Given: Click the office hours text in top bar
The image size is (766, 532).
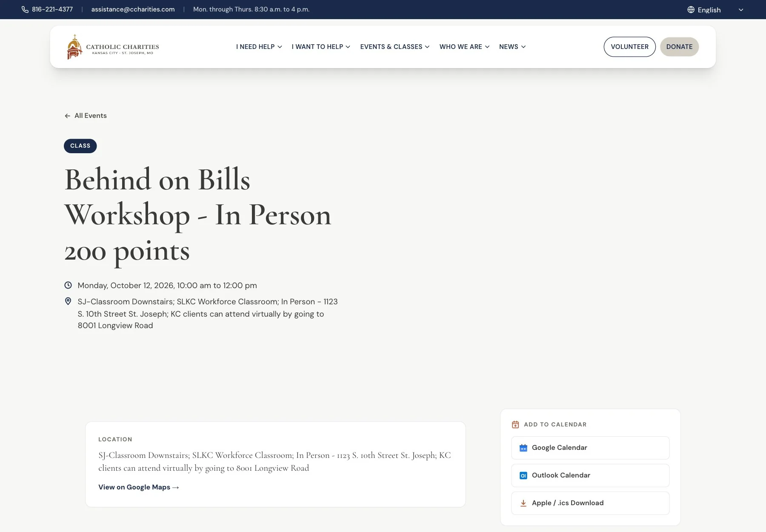Looking at the screenshot, I should pyautogui.click(x=251, y=9).
